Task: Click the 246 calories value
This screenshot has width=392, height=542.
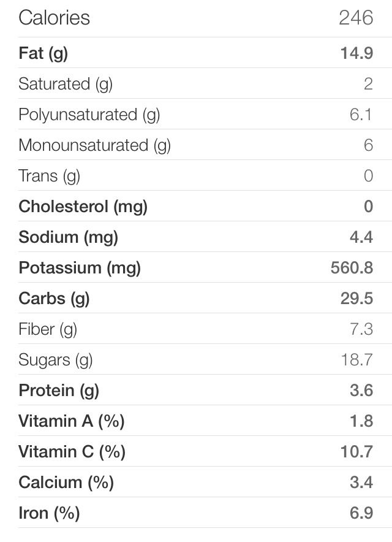Action: [x=356, y=18]
